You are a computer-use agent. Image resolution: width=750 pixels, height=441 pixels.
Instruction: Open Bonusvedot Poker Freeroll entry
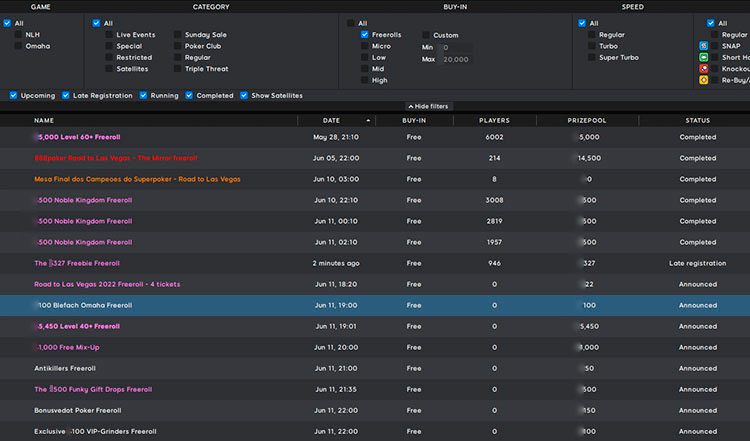point(78,410)
